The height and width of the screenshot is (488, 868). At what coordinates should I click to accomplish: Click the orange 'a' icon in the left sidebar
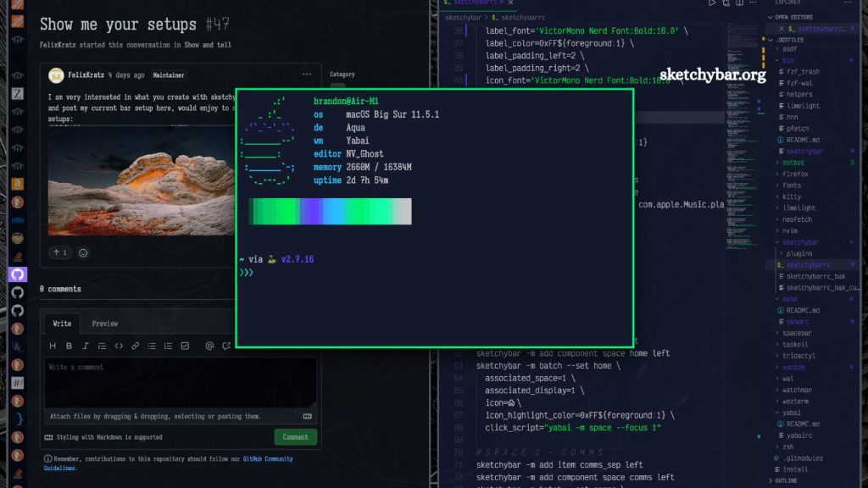pos(18,184)
